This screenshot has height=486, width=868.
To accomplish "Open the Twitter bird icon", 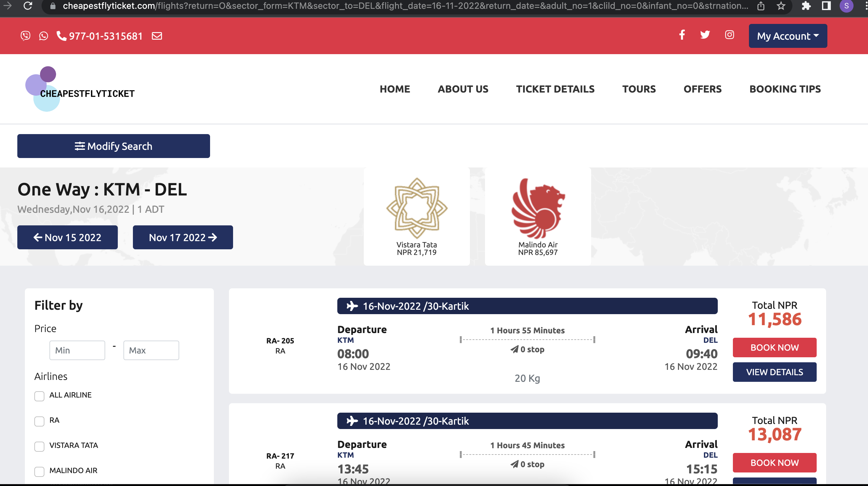I will (705, 35).
